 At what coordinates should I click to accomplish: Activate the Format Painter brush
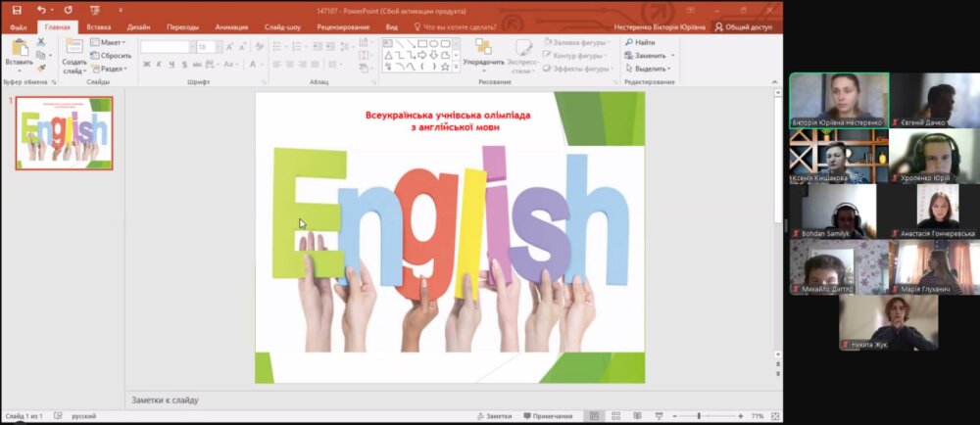41,68
